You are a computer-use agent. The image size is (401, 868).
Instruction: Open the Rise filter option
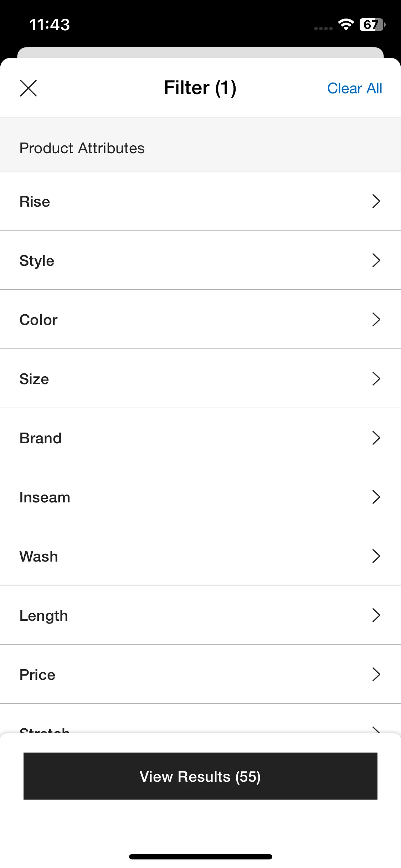point(200,201)
